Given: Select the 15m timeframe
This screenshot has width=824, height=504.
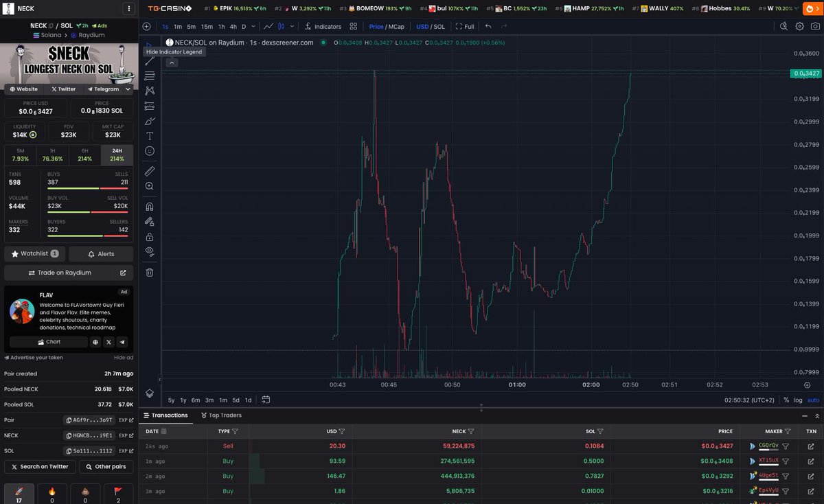Looking at the screenshot, I should point(207,26).
